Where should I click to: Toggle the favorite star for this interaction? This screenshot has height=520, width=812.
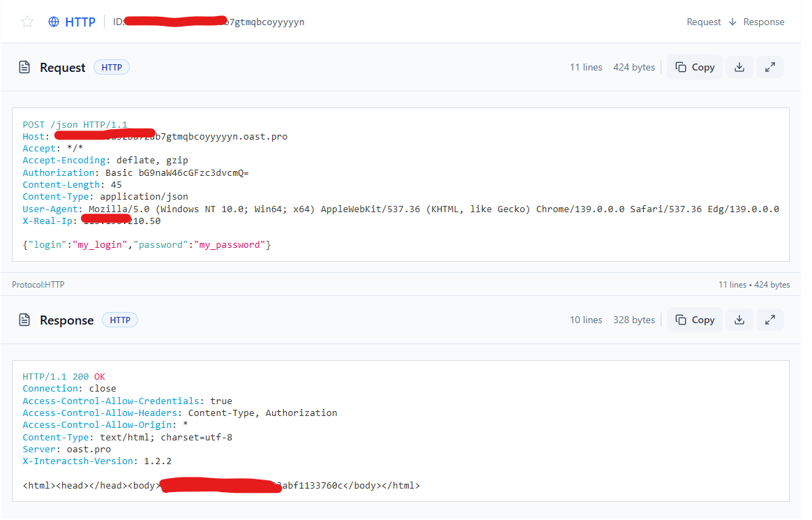point(27,21)
